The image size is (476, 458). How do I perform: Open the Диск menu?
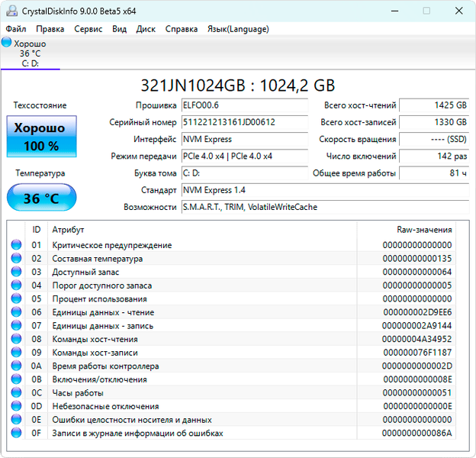point(146,29)
